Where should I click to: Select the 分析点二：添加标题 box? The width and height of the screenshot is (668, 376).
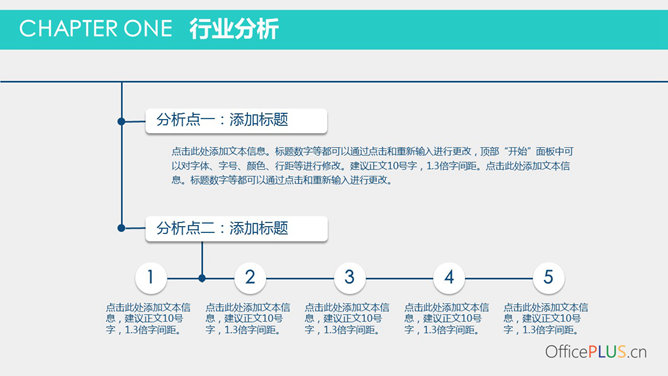pyautogui.click(x=236, y=229)
